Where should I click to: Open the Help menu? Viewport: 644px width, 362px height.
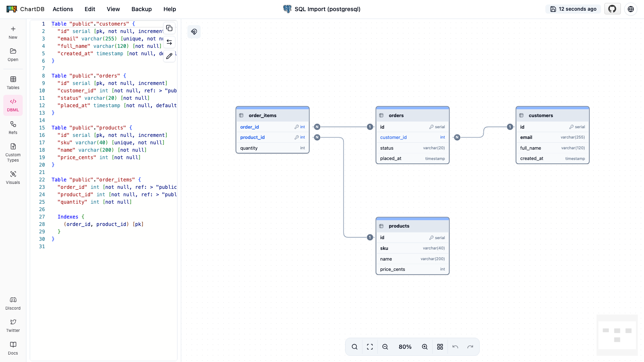[x=170, y=9]
